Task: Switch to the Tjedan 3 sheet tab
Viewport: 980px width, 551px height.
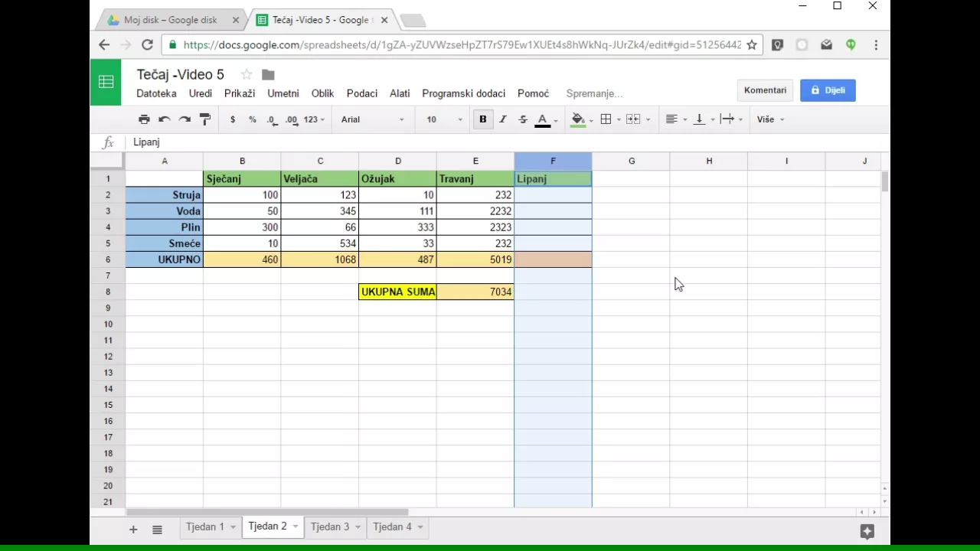Action: (330, 527)
